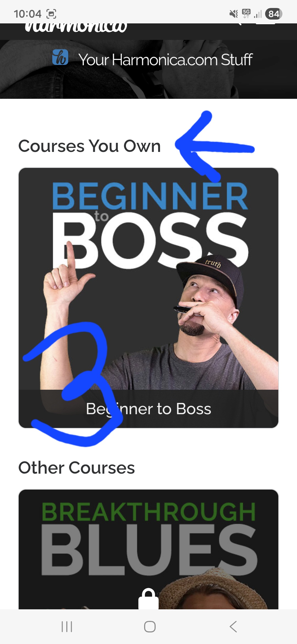297x644 pixels.
Task: Tap the Other Courses heading
Action: coord(76,468)
